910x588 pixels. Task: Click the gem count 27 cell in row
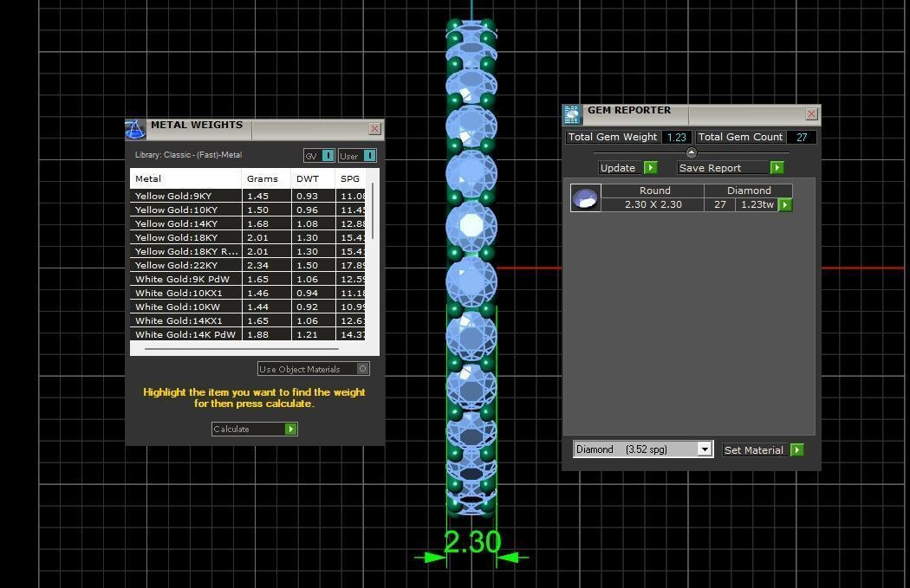[x=719, y=204]
